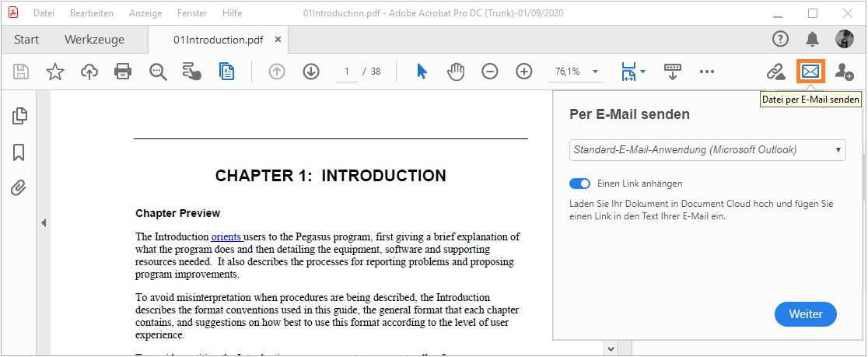Click the Save file icon

(20, 72)
